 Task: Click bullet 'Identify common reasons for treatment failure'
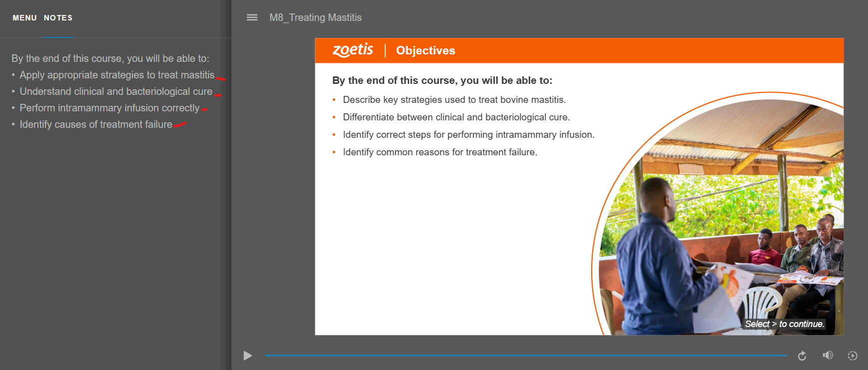[x=440, y=152]
